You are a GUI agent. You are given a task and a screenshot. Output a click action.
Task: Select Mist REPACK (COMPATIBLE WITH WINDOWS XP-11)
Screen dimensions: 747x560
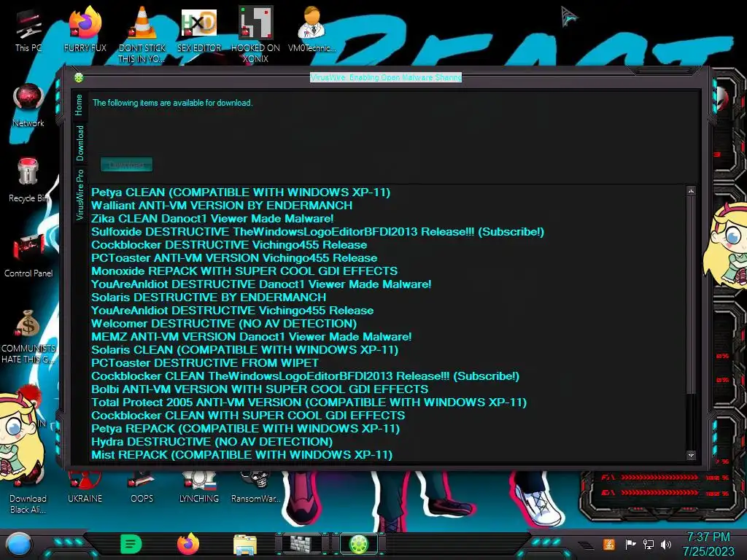[241, 455]
